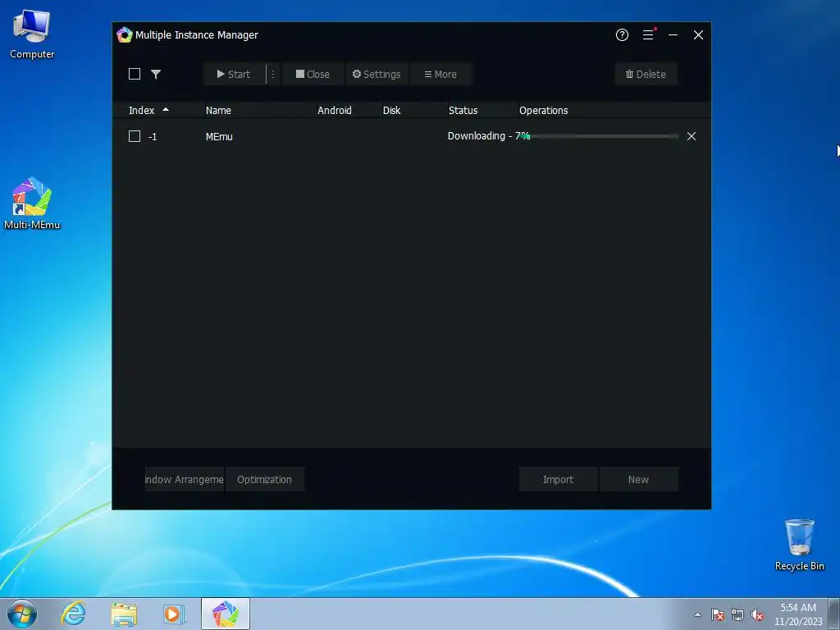Click the Operations column header
This screenshot has height=630, width=840.
(x=543, y=111)
